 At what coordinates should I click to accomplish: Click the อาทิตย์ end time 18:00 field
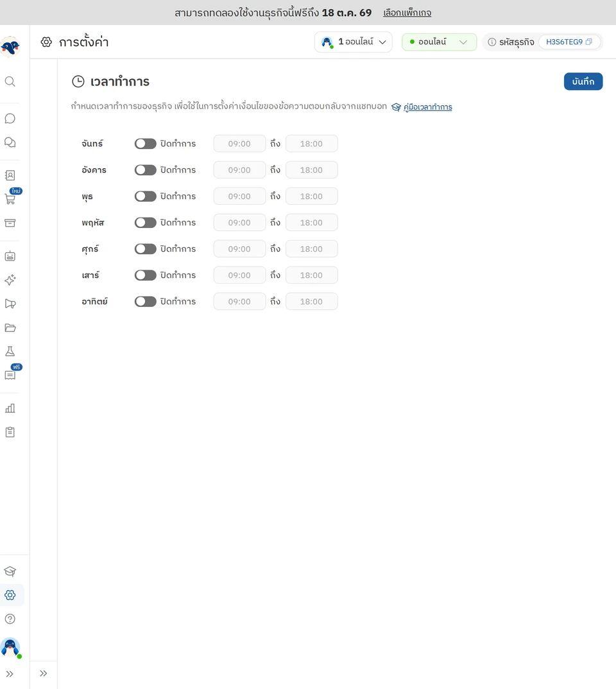point(312,301)
